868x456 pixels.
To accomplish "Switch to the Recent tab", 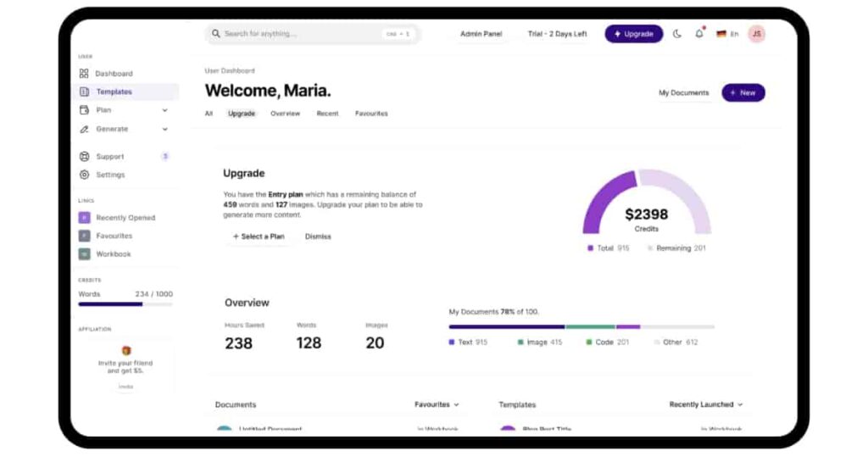I will click(327, 114).
